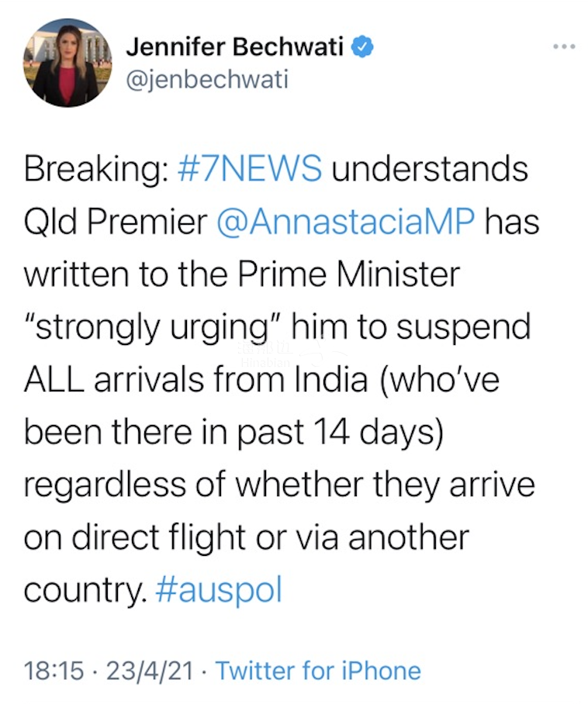Click the Jennifer Bechwati display name

point(235,47)
